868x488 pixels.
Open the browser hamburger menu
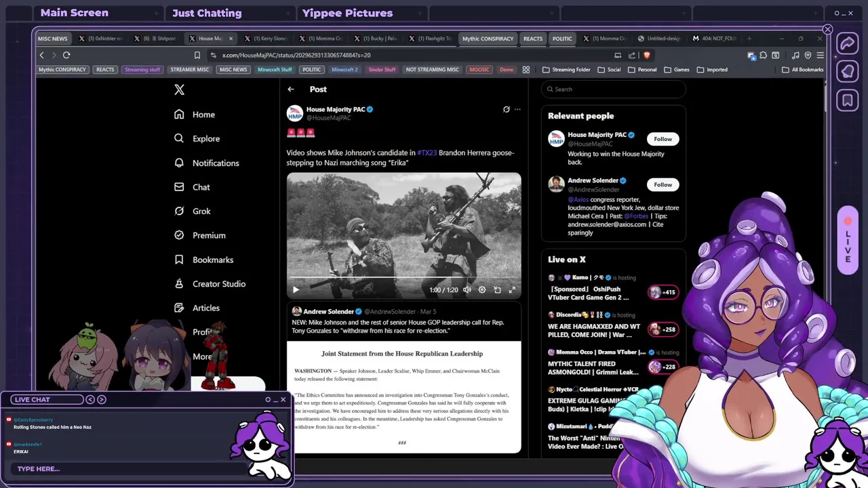(x=820, y=55)
